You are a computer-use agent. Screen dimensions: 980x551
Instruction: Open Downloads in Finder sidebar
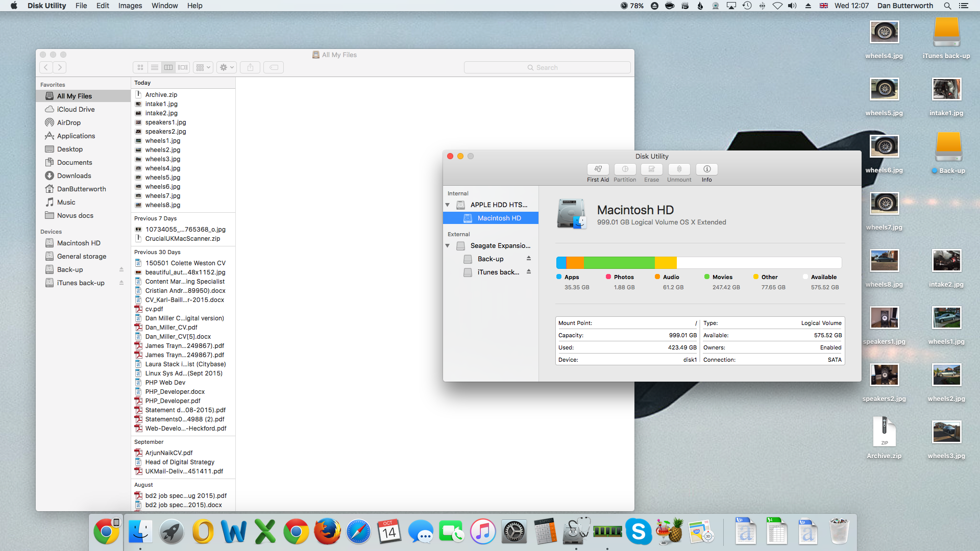click(74, 176)
